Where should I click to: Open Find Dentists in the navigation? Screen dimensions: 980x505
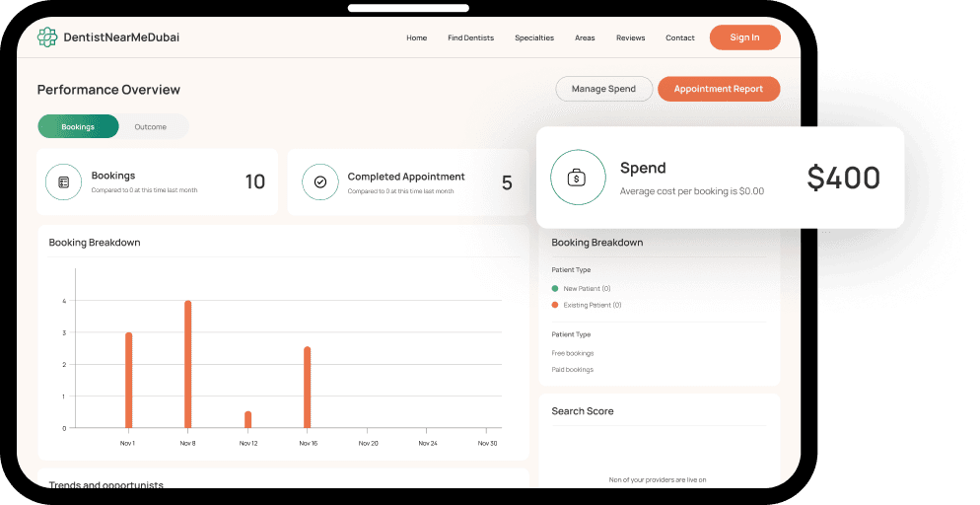pos(470,38)
